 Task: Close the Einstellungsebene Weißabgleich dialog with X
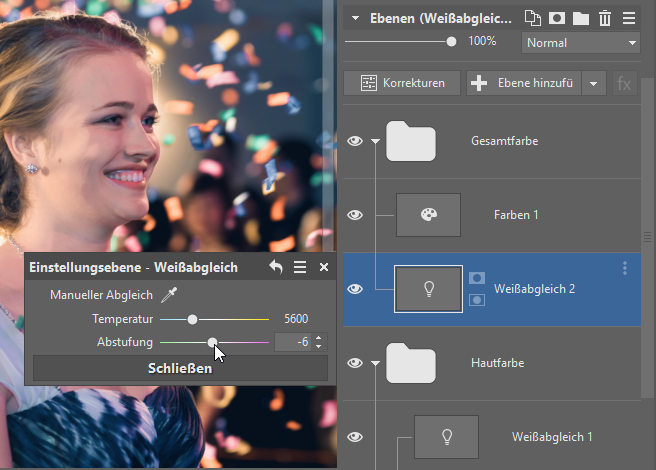[324, 267]
